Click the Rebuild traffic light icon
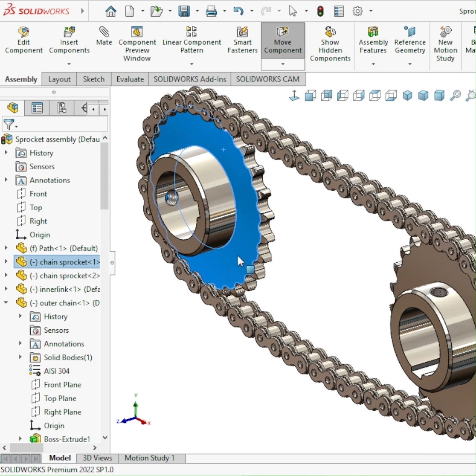The height and width of the screenshot is (476, 476). tap(320, 11)
